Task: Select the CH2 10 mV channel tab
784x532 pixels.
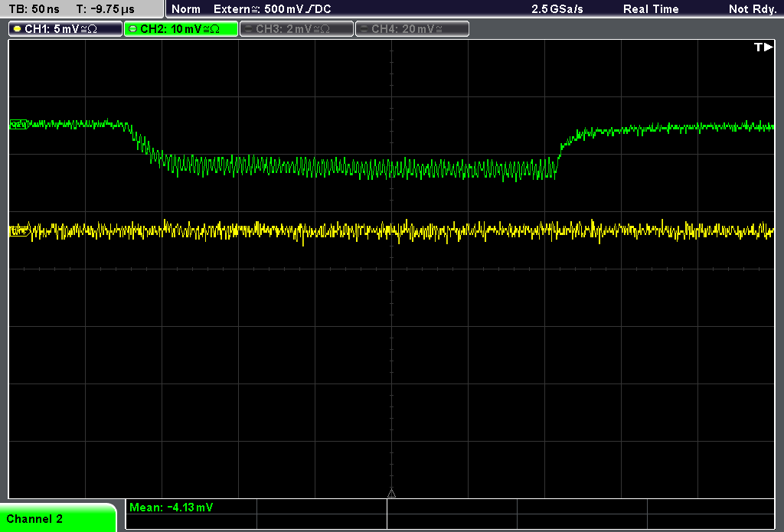Action: [181, 29]
